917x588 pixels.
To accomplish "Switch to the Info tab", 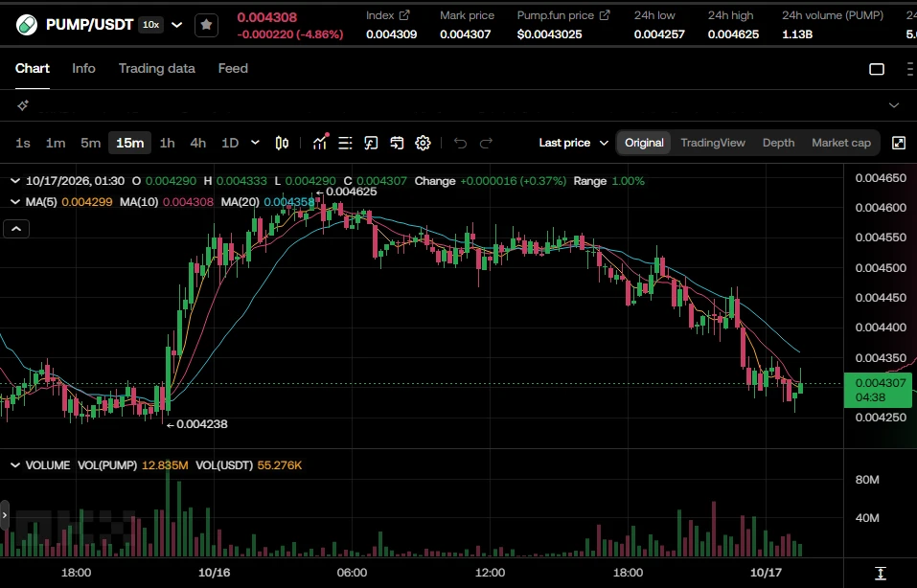I will [x=83, y=68].
